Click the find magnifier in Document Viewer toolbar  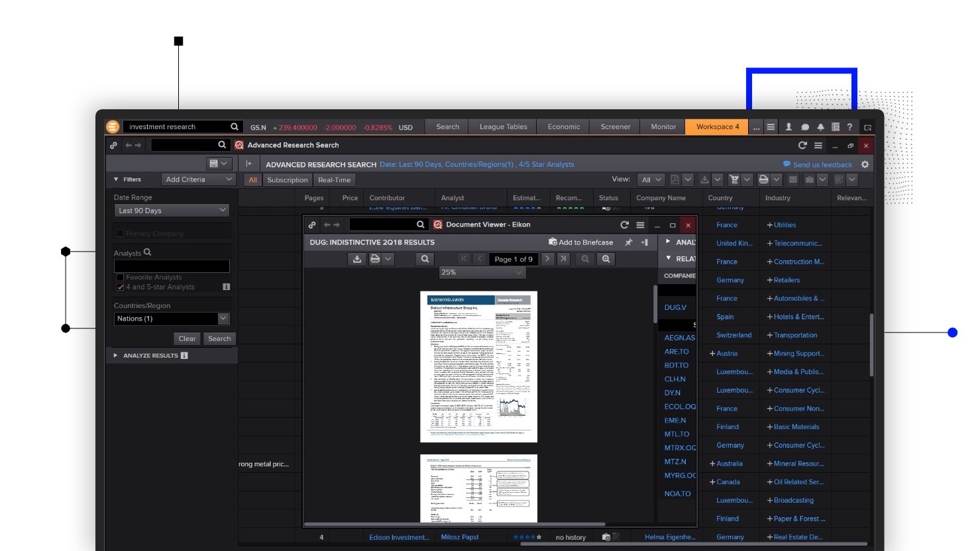tap(425, 259)
